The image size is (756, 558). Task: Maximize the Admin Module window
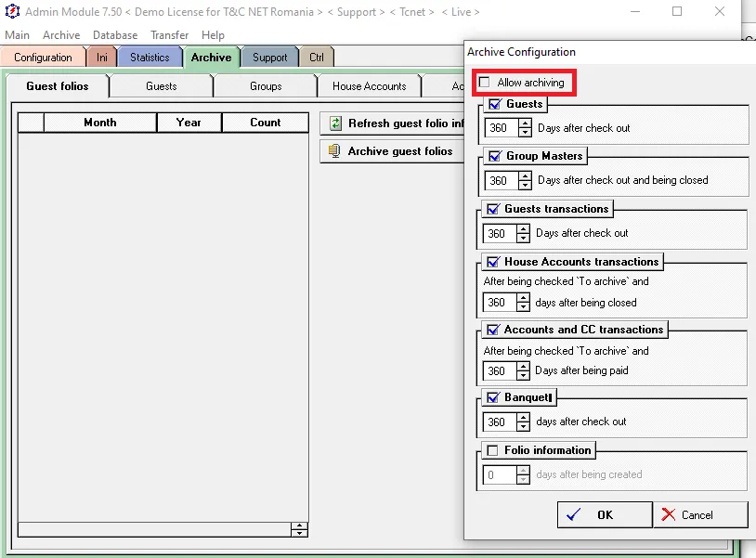coord(677,11)
